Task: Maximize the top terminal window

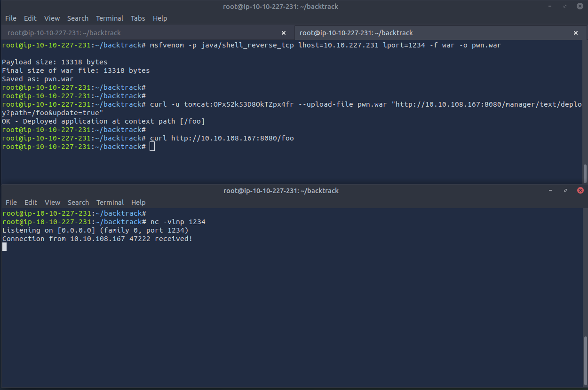Action: 565,6
